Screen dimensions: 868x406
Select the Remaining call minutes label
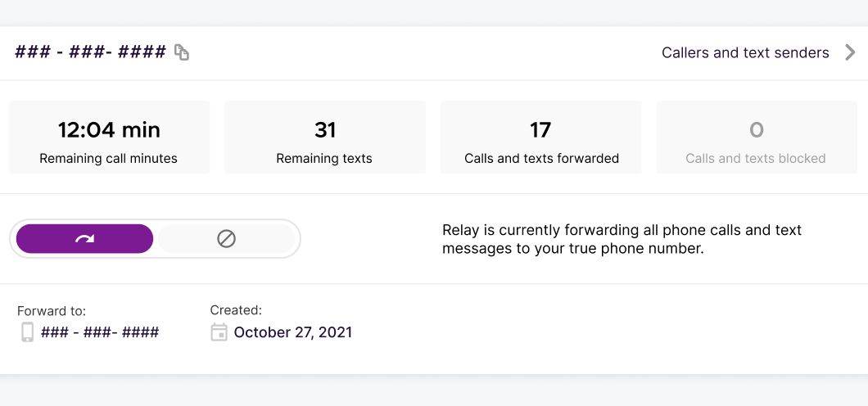(108, 158)
